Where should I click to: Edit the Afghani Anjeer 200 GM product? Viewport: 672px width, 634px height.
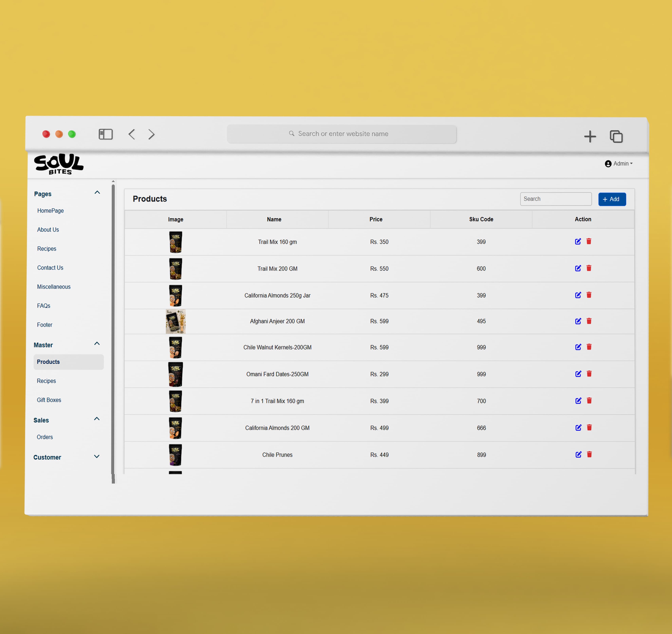578,321
